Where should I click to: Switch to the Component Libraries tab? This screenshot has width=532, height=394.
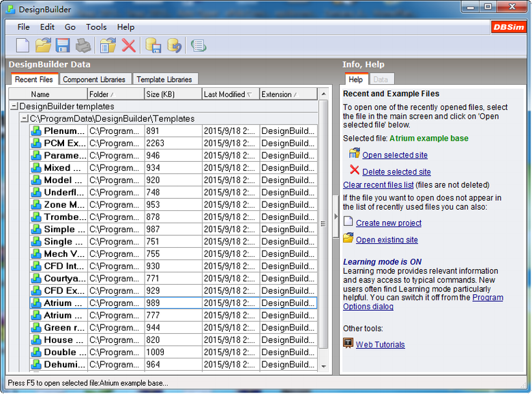click(94, 79)
